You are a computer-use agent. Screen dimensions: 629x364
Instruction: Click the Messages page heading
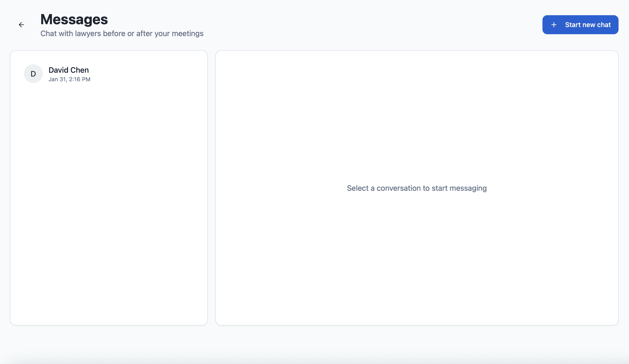pos(74,19)
